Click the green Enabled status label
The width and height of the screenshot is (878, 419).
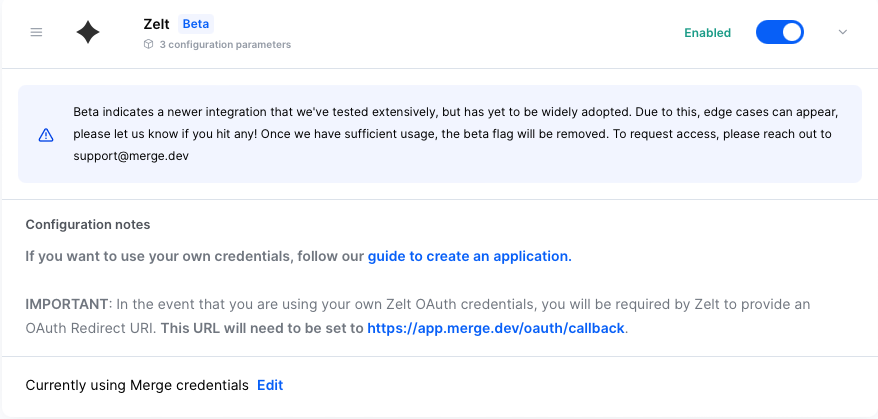707,33
